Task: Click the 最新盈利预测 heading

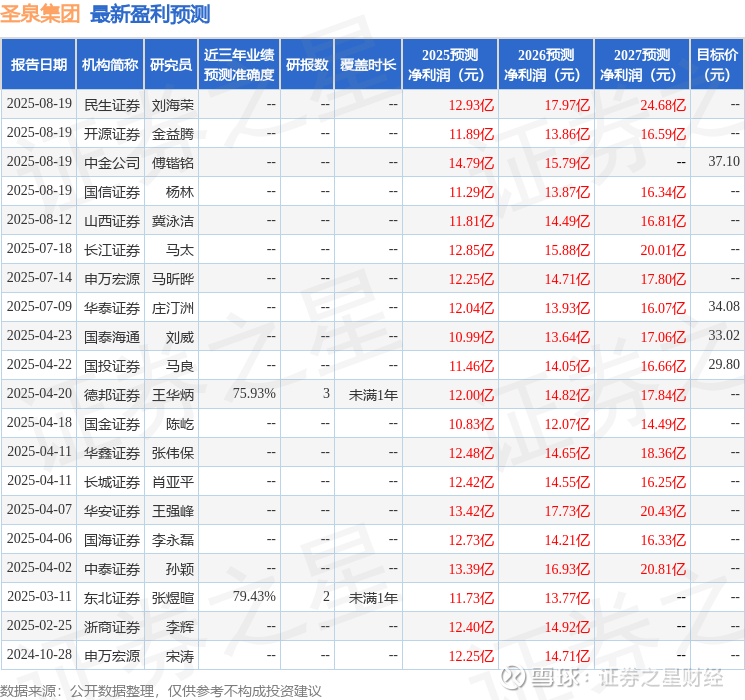Action: click(150, 14)
